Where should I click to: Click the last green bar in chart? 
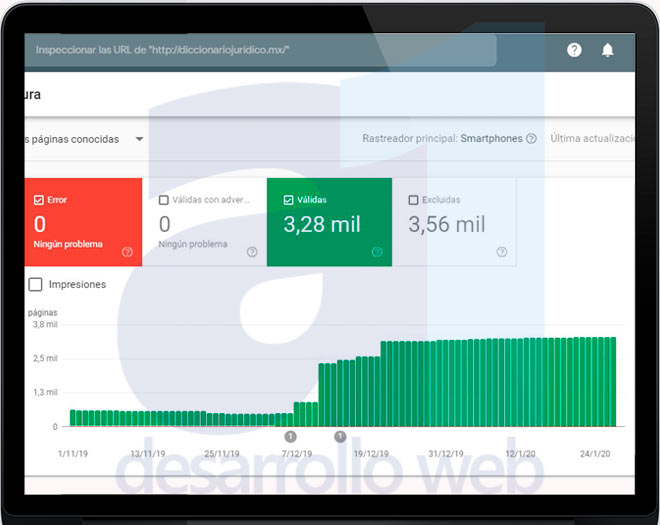(x=611, y=382)
